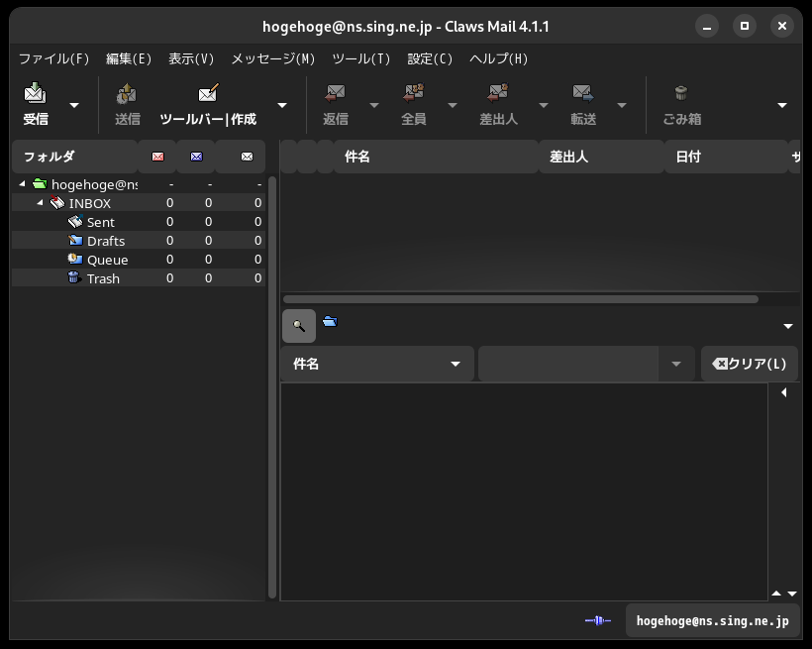Viewport: 812px width, 649px height.
Task: Click the 返信 (reply) toolbar icon
Action: click(335, 104)
